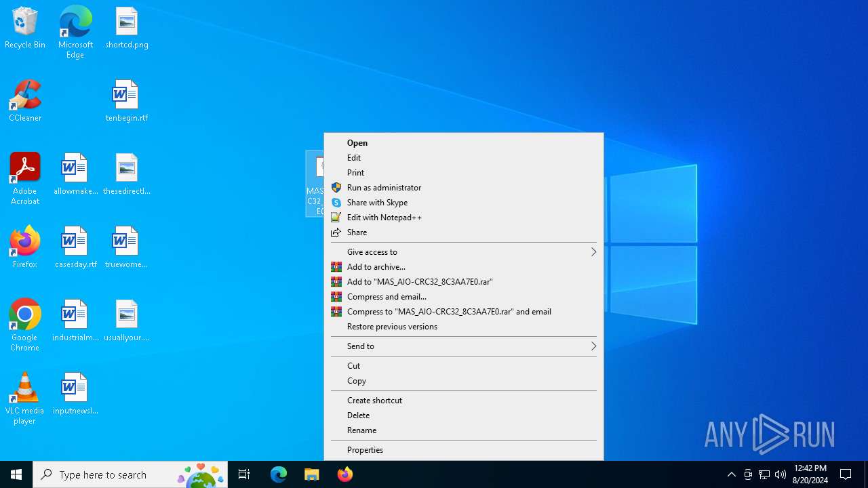
Task: Select the inputnewsl... document icon
Action: click(x=75, y=394)
